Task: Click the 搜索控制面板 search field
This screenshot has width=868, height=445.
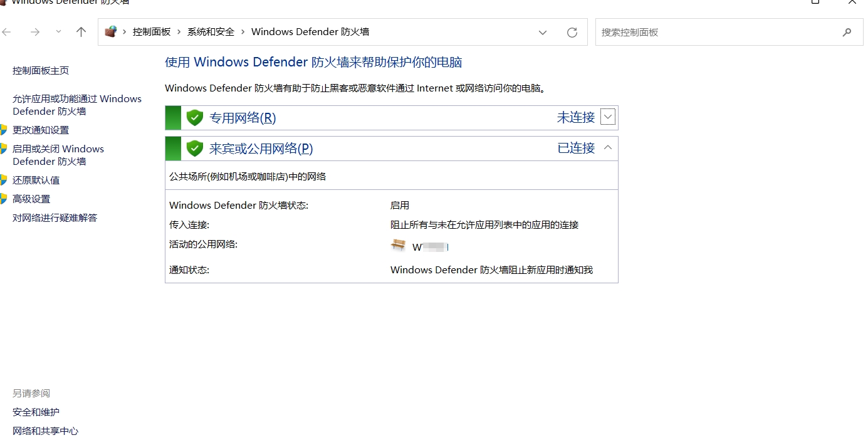Action: (x=714, y=33)
